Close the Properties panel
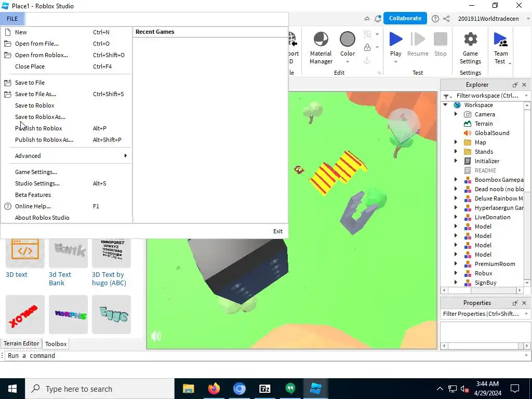The image size is (532, 399). [x=524, y=303]
